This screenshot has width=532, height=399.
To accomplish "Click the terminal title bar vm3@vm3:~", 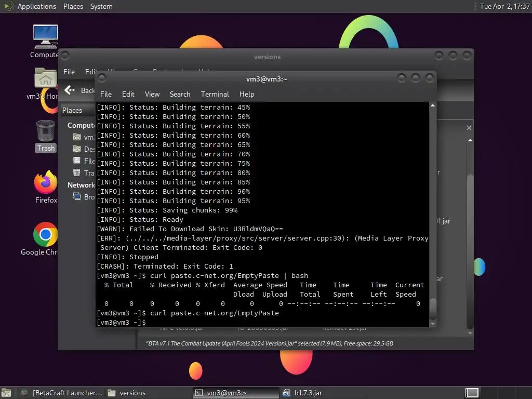I will click(267, 79).
